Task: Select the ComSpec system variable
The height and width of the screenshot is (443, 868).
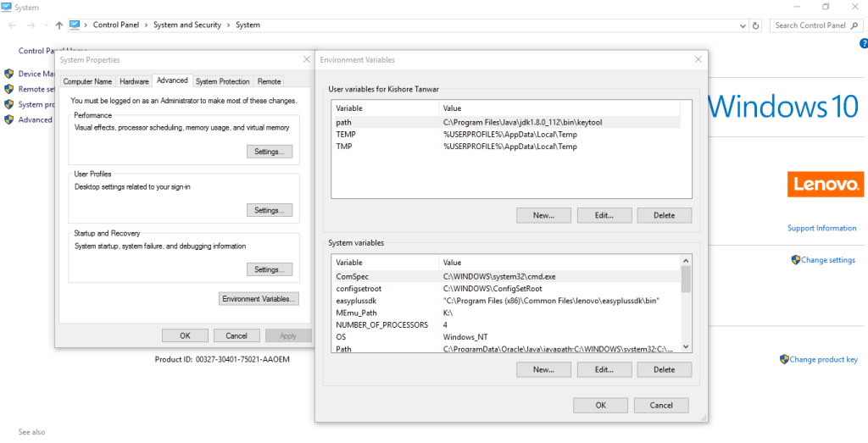Action: [506, 276]
